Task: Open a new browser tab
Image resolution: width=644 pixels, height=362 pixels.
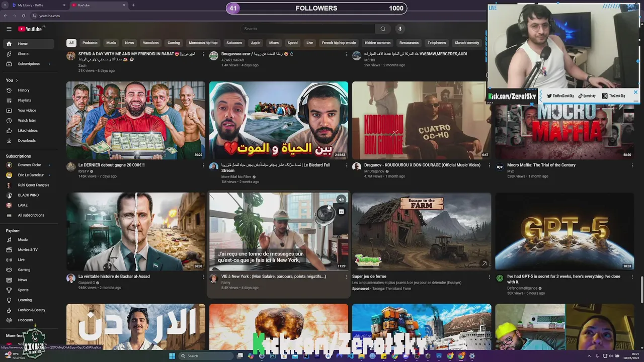Action: [133, 5]
